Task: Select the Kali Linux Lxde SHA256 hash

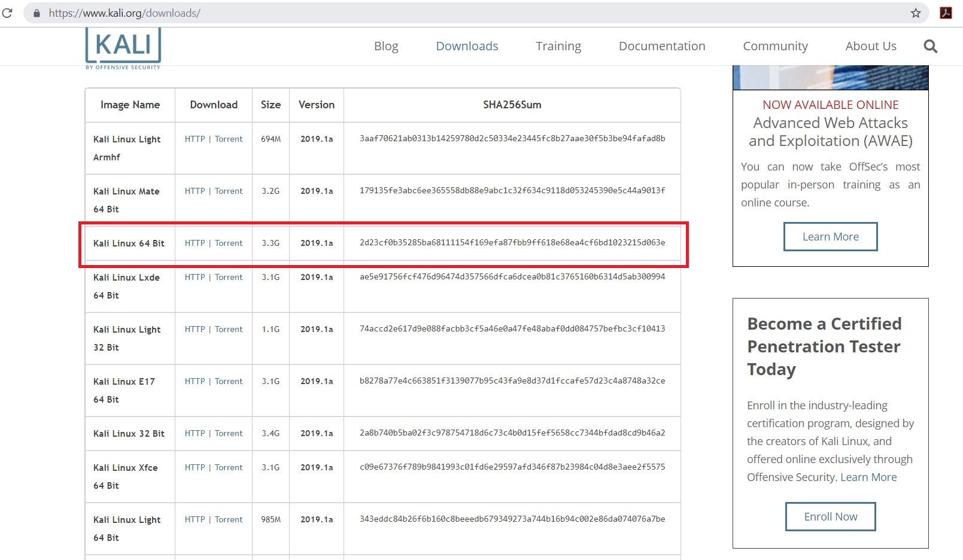Action: pyautogui.click(x=512, y=276)
